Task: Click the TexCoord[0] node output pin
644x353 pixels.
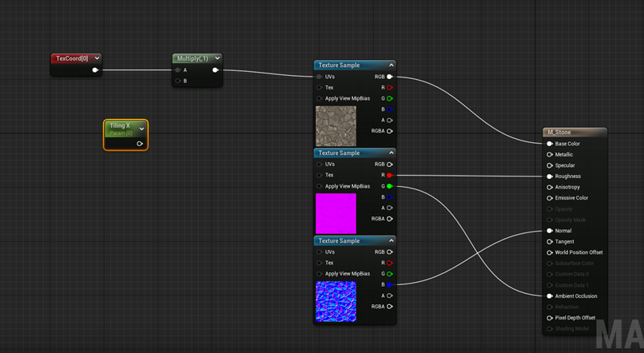Action: 95,70
